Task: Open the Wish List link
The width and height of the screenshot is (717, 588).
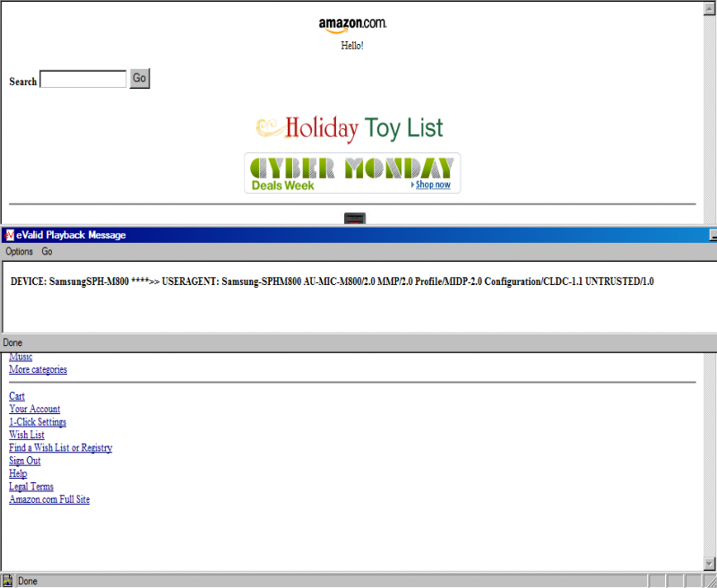Action: [27, 435]
